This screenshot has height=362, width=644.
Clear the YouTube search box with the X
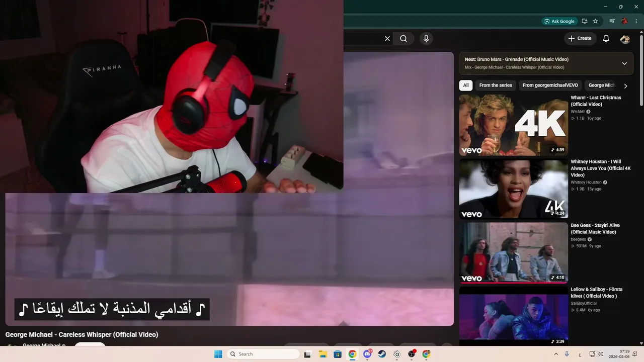pos(387,39)
